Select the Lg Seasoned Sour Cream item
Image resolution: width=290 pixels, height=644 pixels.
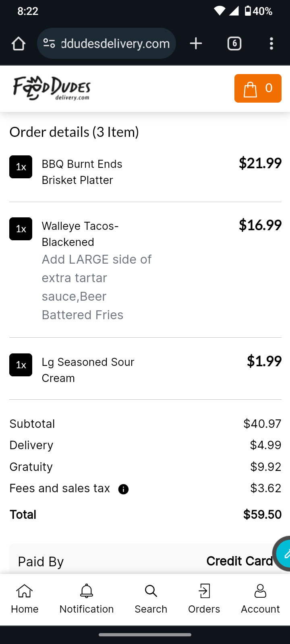(88, 370)
